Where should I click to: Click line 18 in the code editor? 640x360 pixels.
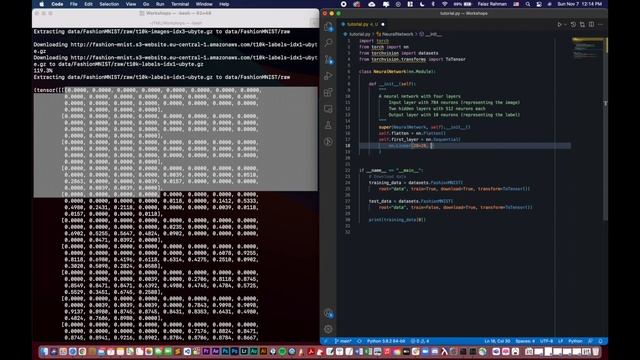pos(464,146)
